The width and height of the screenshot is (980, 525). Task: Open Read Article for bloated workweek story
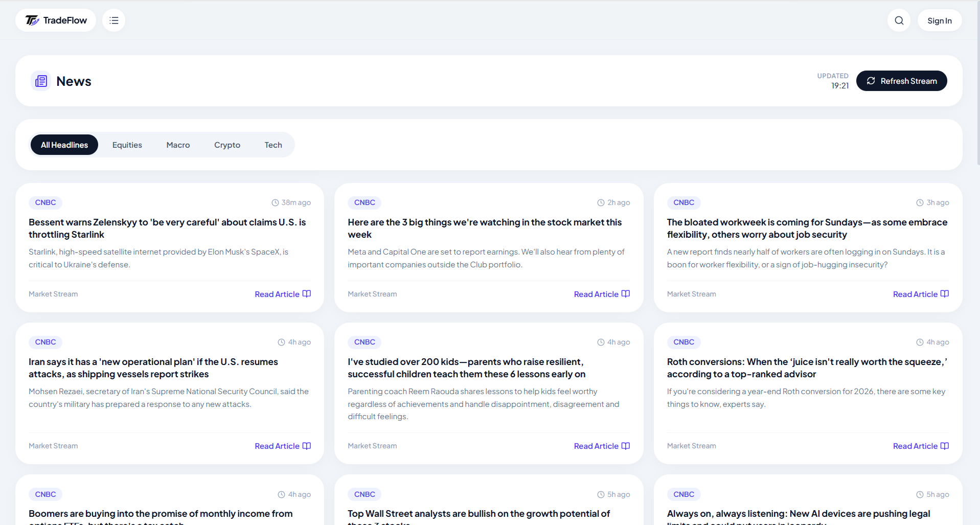pos(921,294)
